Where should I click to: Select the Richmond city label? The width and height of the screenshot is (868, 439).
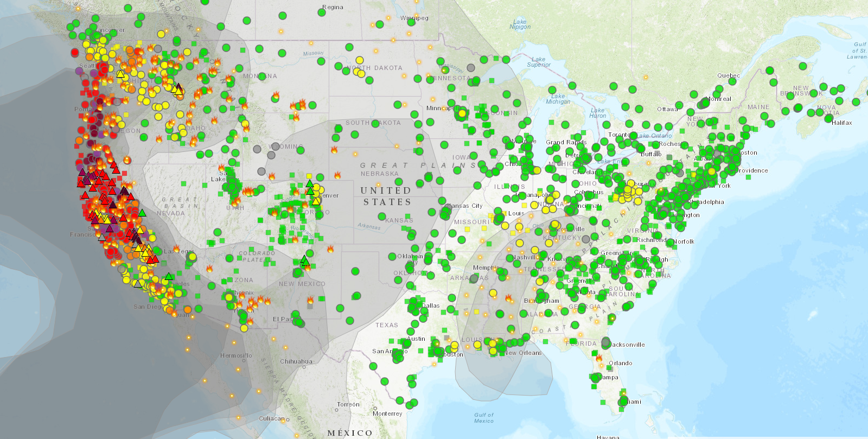tap(652, 239)
